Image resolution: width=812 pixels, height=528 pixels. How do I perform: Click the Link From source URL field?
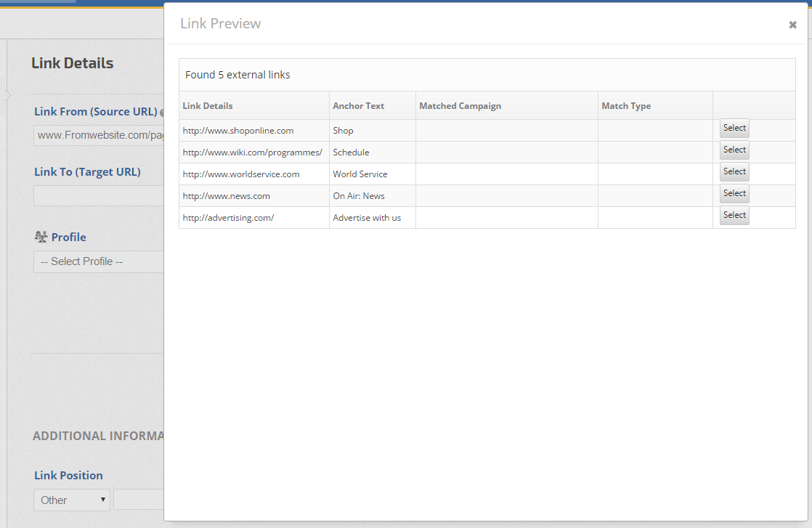click(x=99, y=135)
